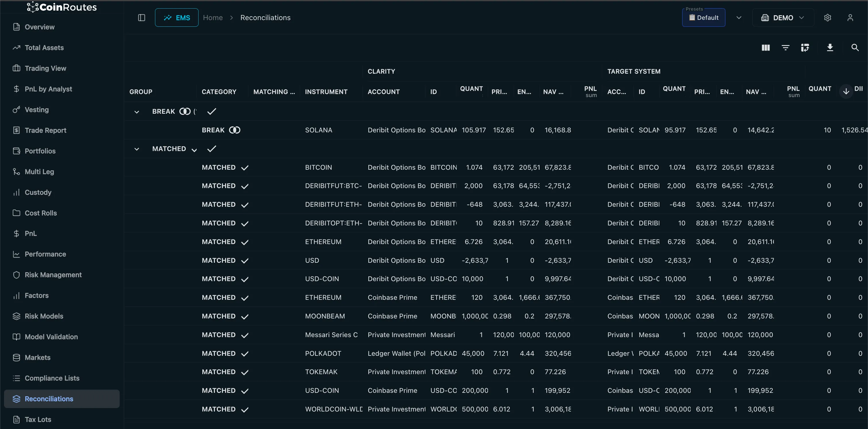Go to Home breadcrumb link
Viewport: 868px width, 429px height.
(x=213, y=18)
